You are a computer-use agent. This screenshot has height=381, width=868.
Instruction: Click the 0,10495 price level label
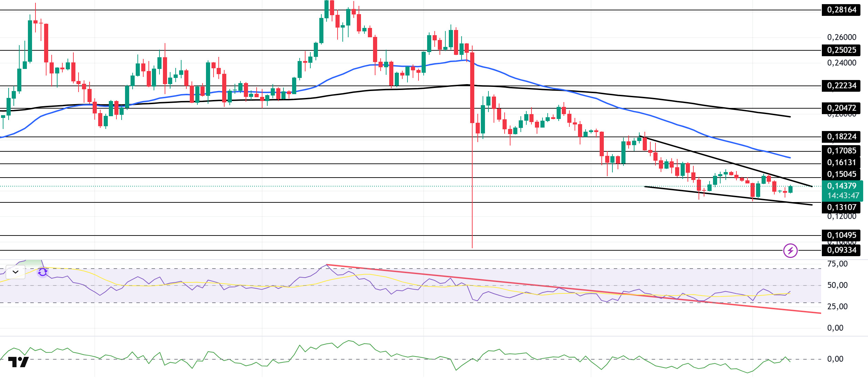[x=841, y=235]
